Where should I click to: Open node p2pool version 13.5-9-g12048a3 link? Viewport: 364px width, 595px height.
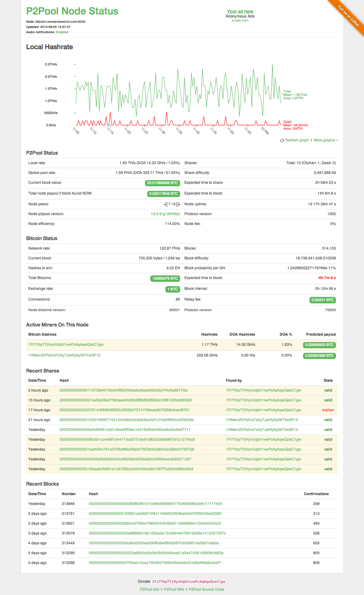(165, 214)
